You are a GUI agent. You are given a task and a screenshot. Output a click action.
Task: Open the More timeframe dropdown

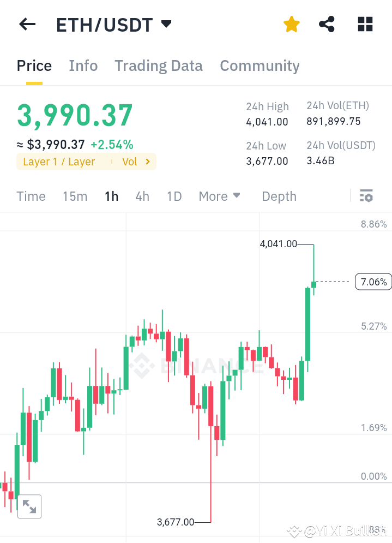[x=219, y=196]
